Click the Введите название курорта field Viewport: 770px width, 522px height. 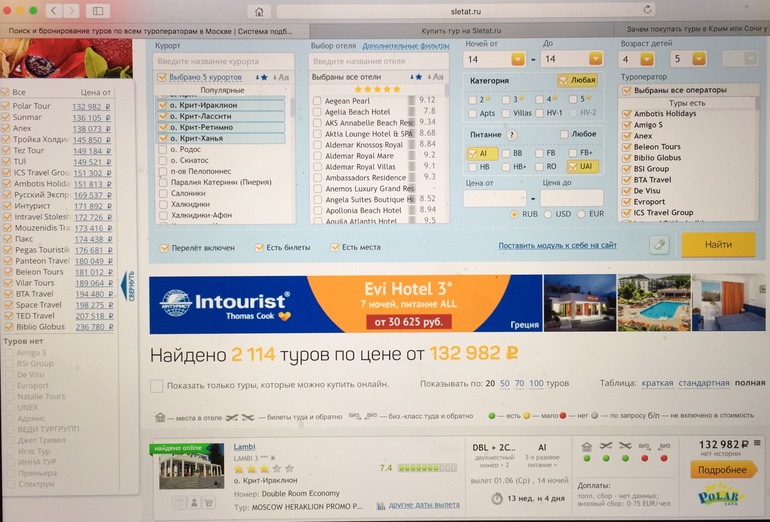223,62
